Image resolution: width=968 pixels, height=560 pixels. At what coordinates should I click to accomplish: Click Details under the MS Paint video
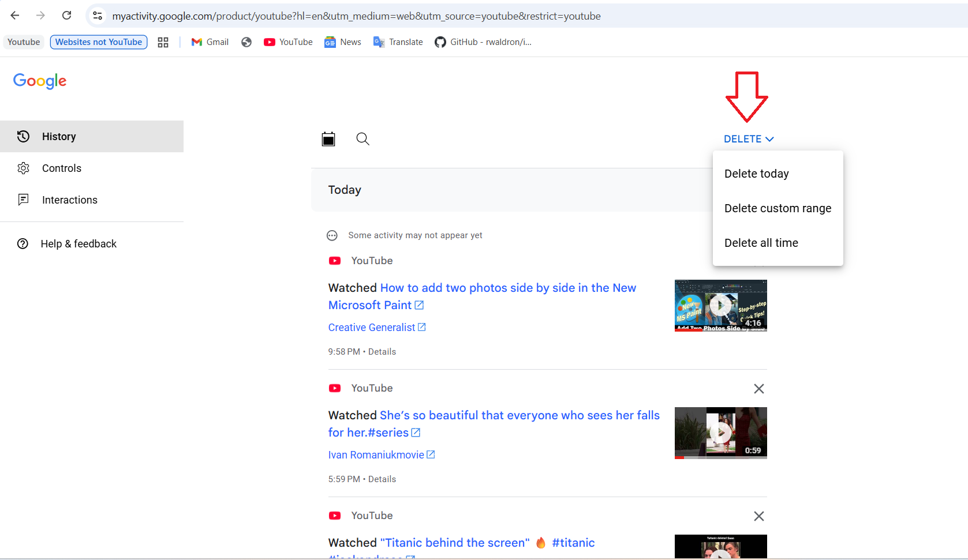(382, 351)
